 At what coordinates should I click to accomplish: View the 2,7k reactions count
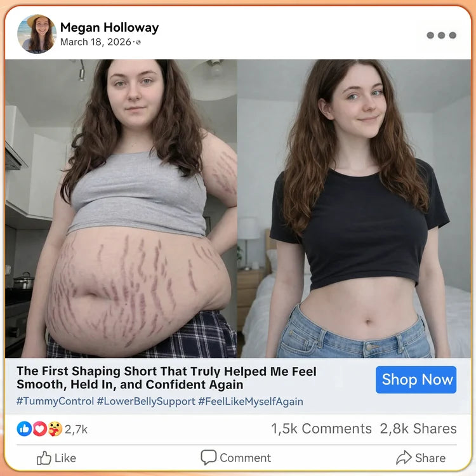[76, 429]
